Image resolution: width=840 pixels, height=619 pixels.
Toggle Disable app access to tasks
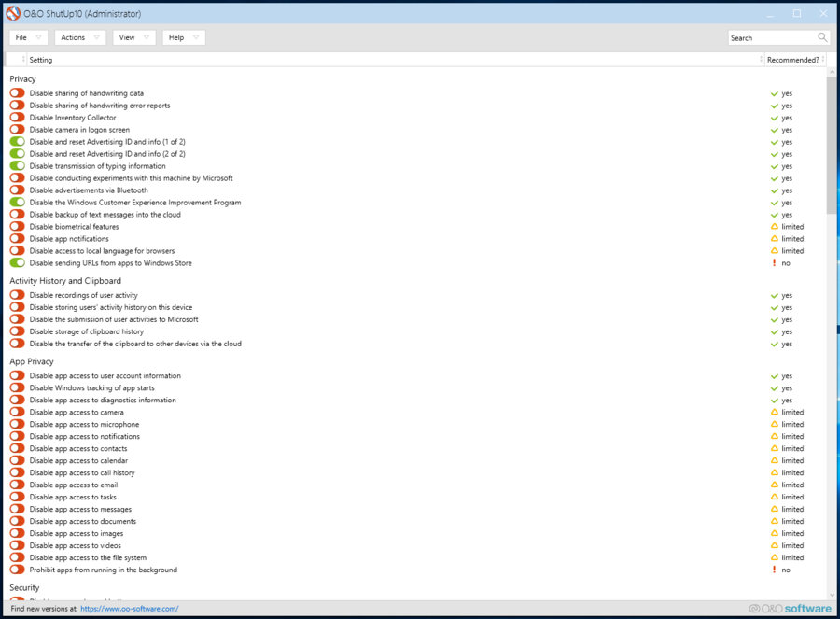[17, 497]
